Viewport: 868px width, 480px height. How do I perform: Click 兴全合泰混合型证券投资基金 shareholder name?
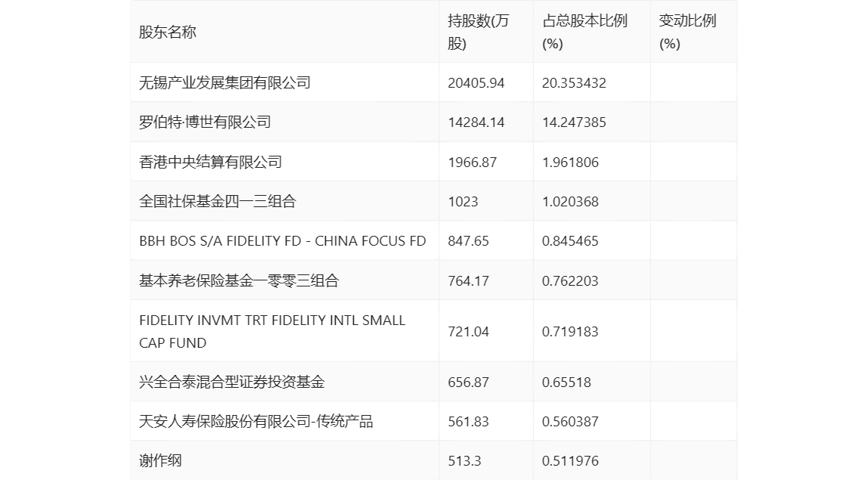click(x=231, y=382)
